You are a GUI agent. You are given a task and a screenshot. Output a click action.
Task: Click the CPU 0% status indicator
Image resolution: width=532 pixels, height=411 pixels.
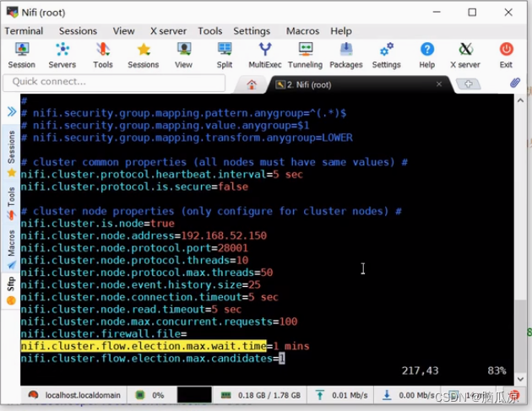(149, 395)
